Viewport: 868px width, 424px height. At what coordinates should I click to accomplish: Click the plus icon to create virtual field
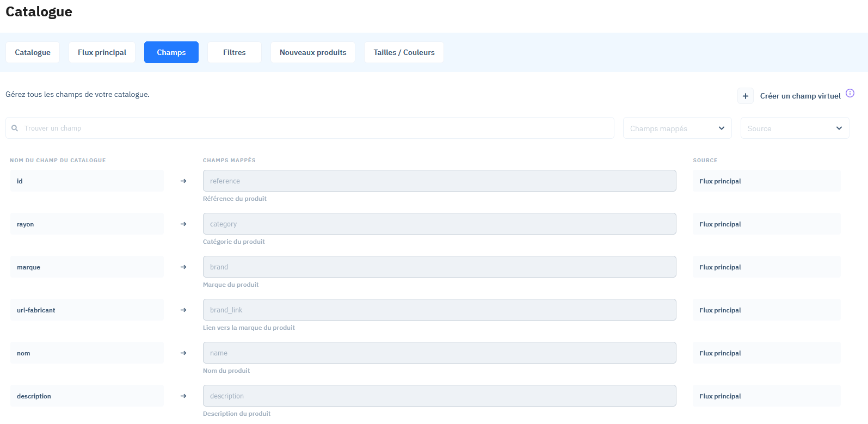coord(745,96)
